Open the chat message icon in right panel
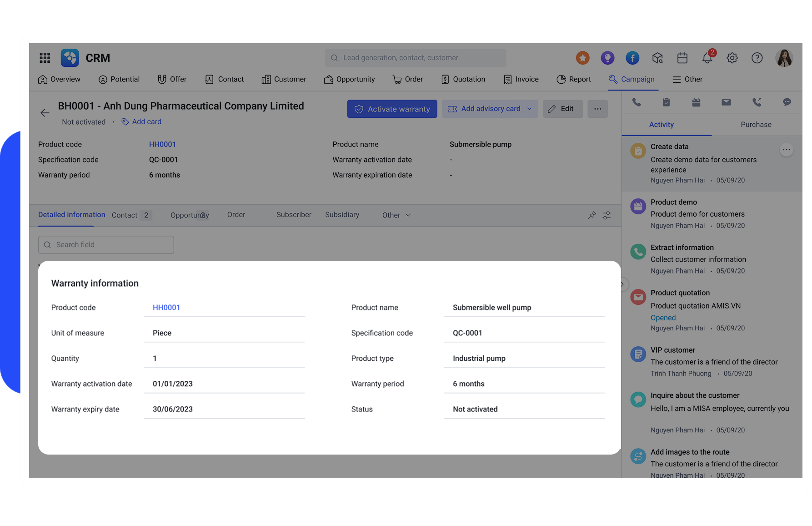The image size is (812, 526). [787, 102]
